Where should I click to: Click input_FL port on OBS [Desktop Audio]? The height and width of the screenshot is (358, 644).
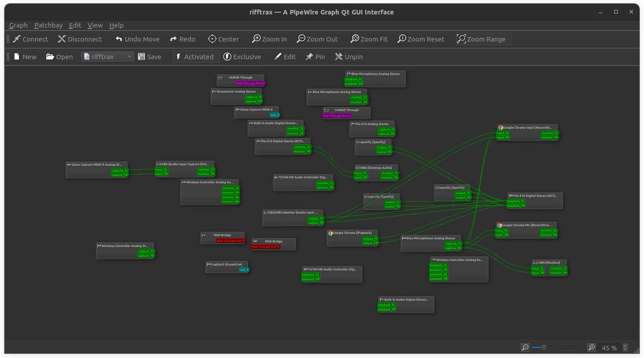[361, 173]
